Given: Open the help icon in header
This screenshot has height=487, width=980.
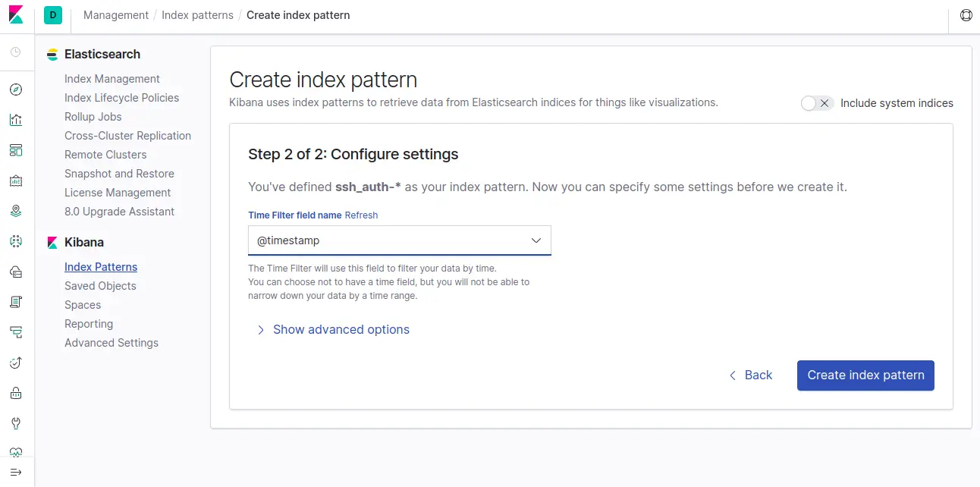Looking at the screenshot, I should pos(966,15).
